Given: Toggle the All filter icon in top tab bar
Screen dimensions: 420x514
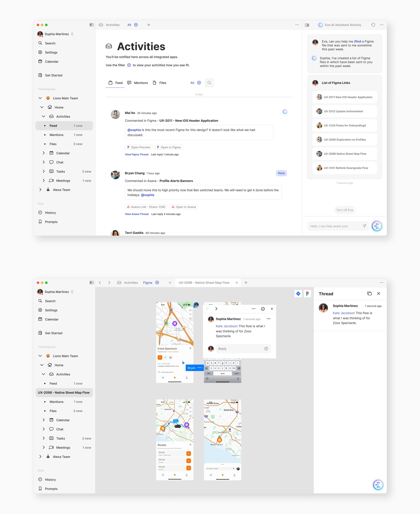Looking at the screenshot, I should point(136,25).
